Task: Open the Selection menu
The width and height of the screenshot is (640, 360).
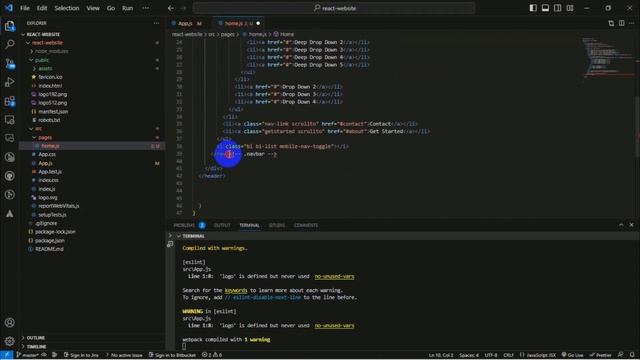Action: 67,8
